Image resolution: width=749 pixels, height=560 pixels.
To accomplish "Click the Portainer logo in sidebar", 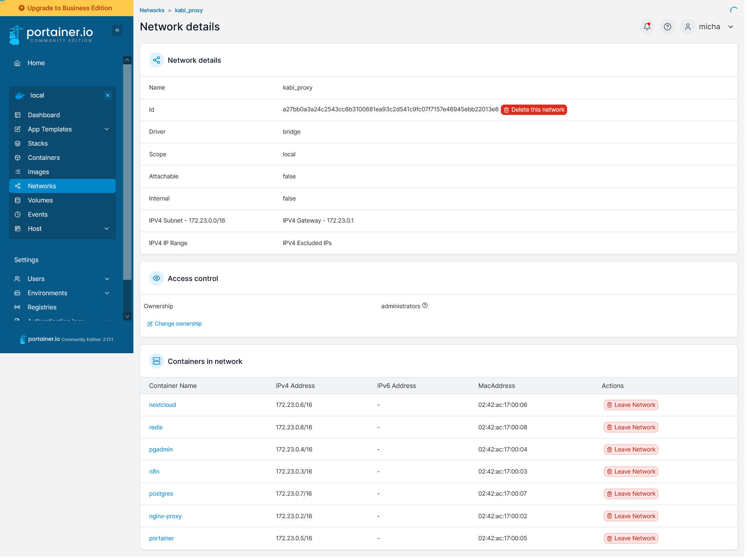I will (51, 35).
